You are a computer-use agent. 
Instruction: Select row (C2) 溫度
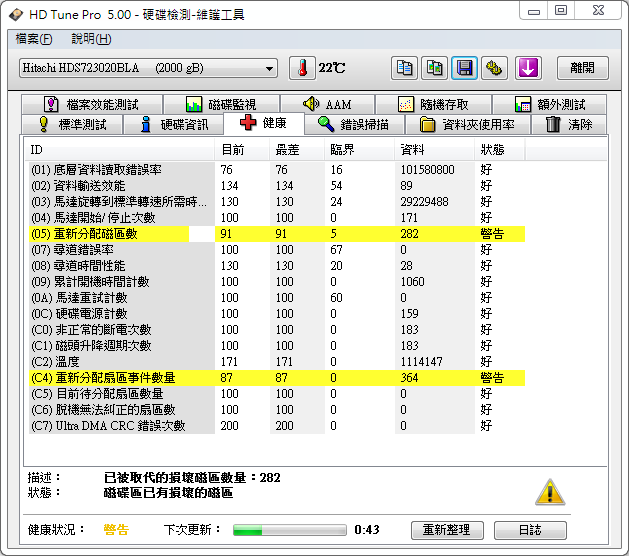277,362
